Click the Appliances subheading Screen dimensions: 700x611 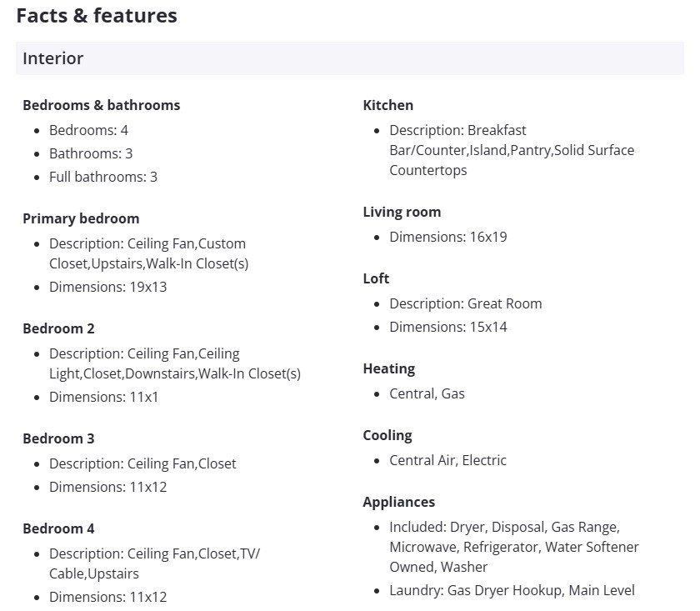click(x=398, y=502)
